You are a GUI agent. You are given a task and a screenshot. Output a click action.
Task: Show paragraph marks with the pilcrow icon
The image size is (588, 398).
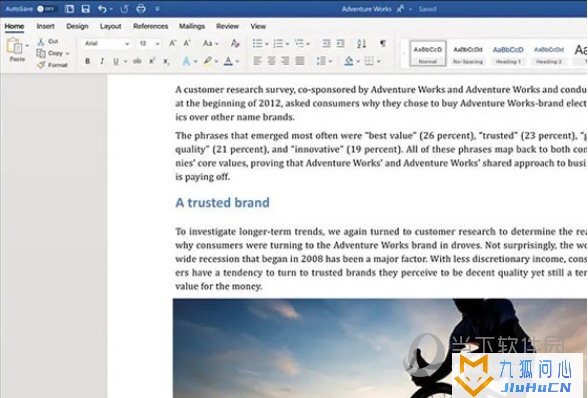pyautogui.click(x=382, y=43)
